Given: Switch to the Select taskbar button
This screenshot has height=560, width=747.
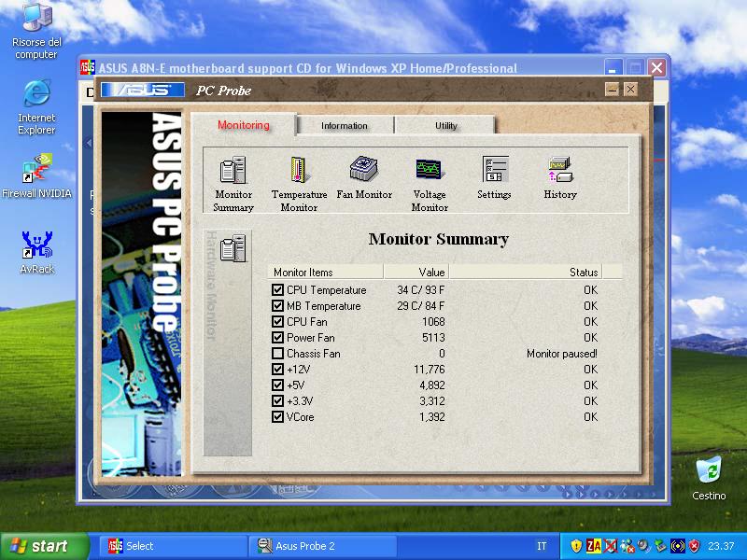Looking at the screenshot, I should point(172,546).
